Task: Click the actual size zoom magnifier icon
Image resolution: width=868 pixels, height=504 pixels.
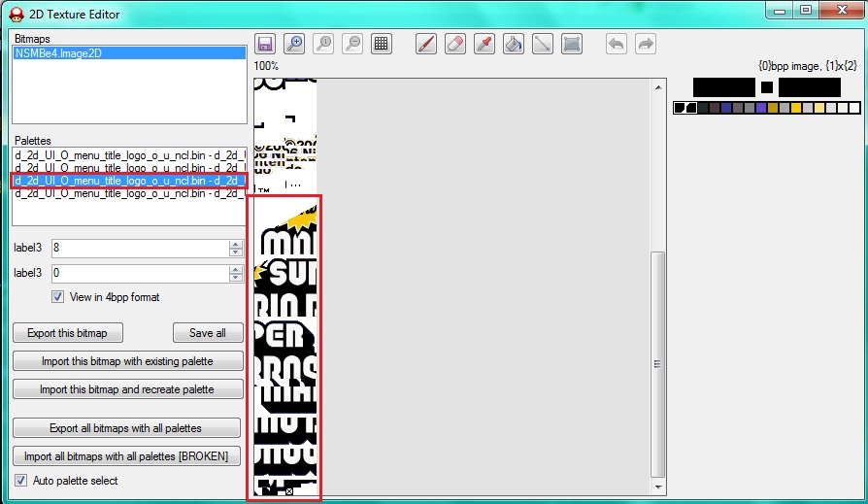Action: pos(323,44)
